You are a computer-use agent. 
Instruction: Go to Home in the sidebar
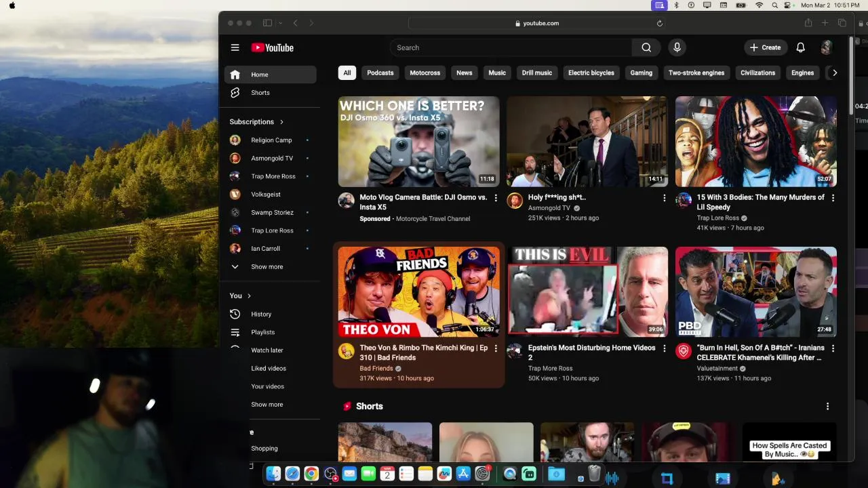click(x=271, y=75)
